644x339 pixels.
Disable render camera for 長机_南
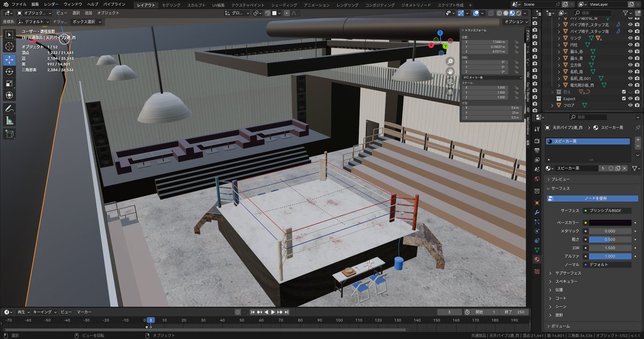click(x=637, y=71)
